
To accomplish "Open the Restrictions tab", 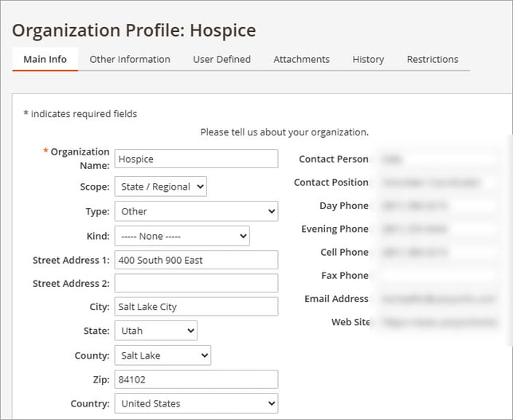I will (x=433, y=59).
